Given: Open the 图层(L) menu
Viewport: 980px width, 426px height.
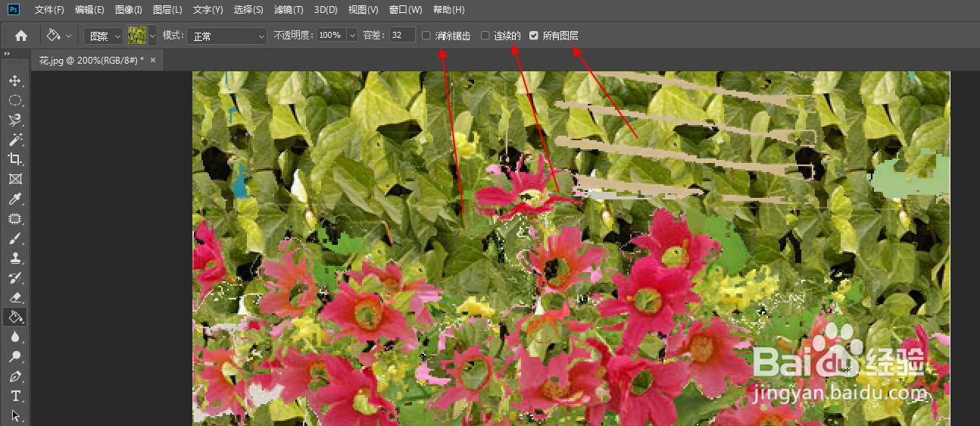Looking at the screenshot, I should click(x=167, y=10).
